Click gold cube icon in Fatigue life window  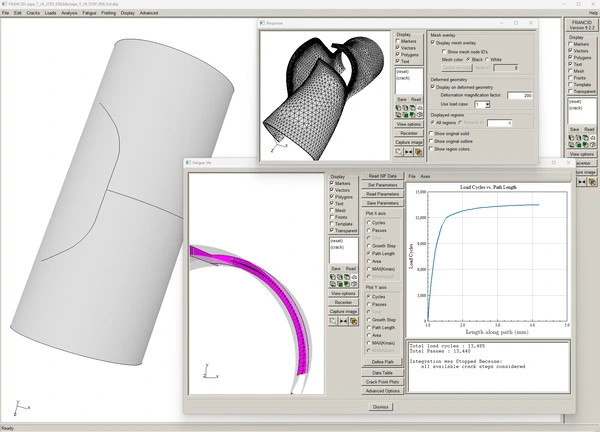click(353, 321)
